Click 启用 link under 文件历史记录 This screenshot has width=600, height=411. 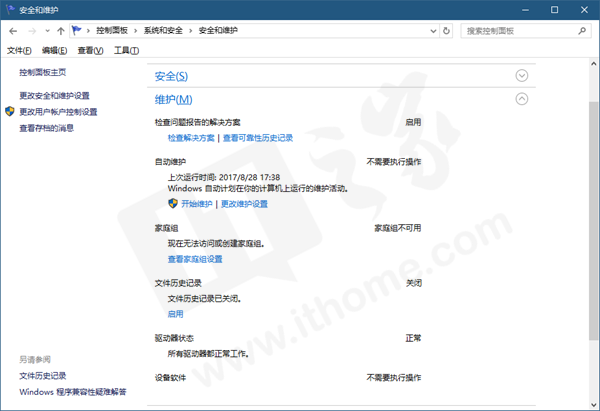click(x=175, y=314)
